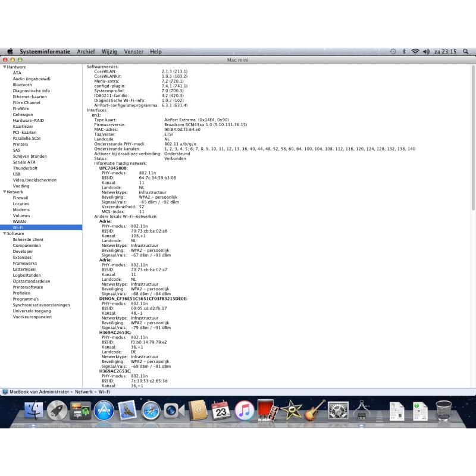Open Calendar icon showing 23

pyautogui.click(x=221, y=411)
